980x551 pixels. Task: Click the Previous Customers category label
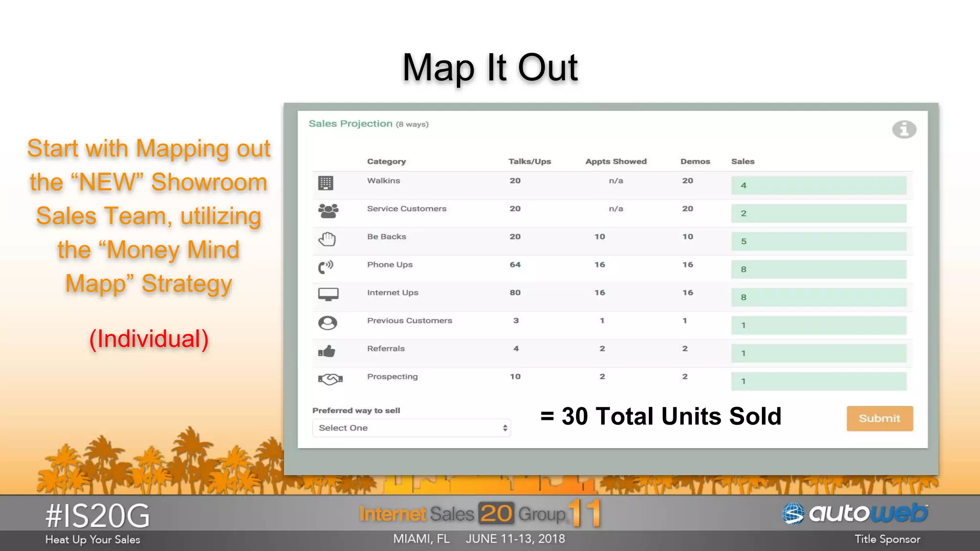point(410,320)
